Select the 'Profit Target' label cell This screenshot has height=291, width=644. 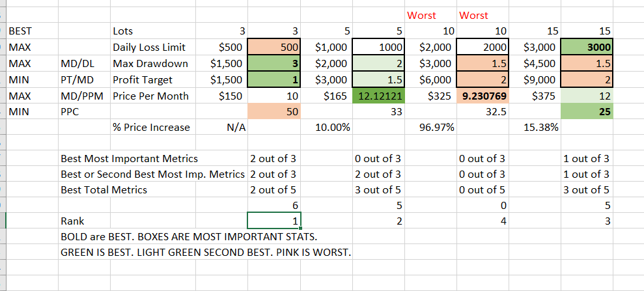(153, 79)
